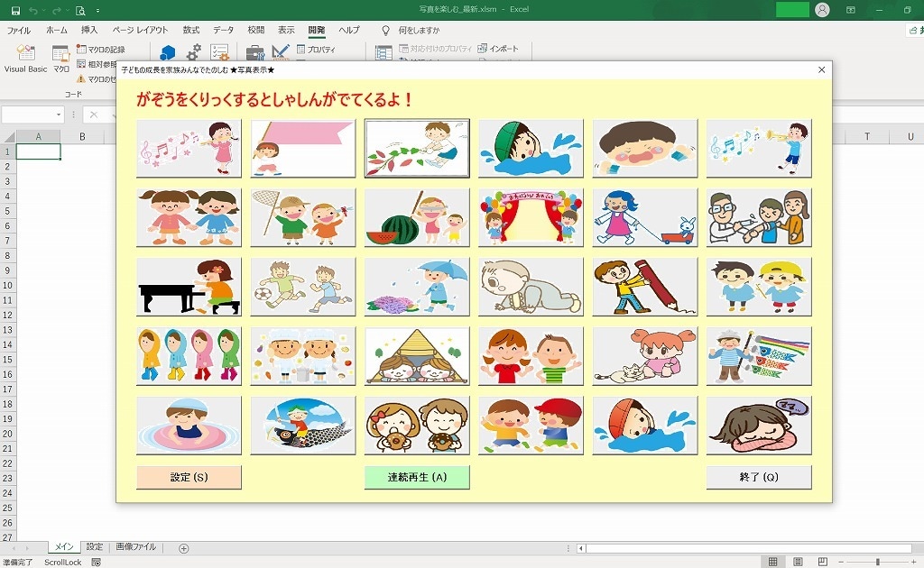Click the Macros icon in ribbon
The height and width of the screenshot is (568, 924).
[60, 53]
